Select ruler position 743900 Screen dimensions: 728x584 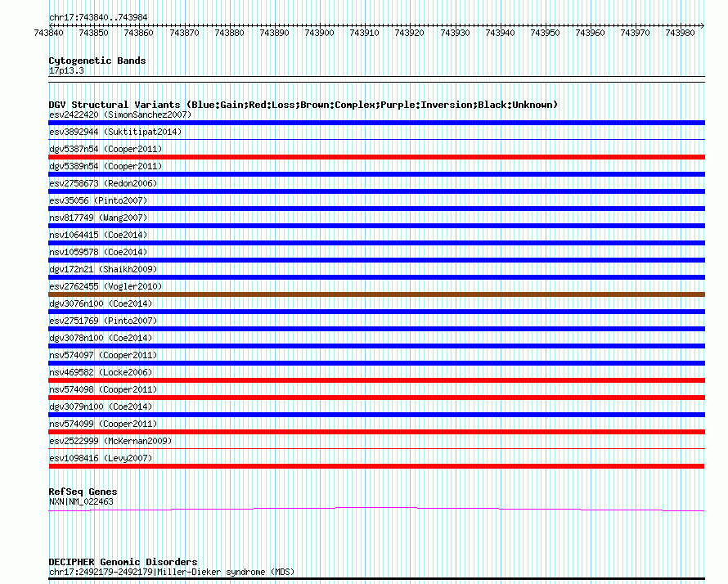click(319, 33)
